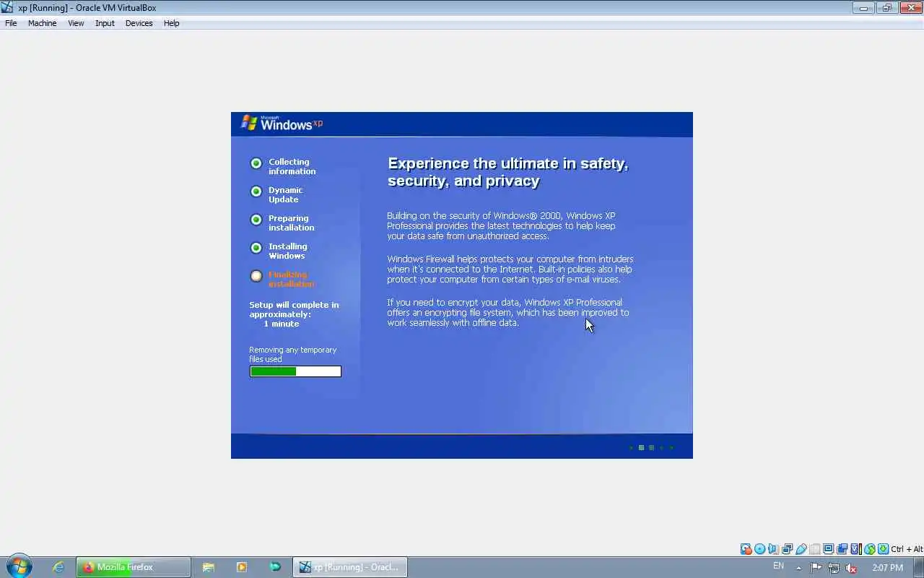Screen dimensions: 924x578
Task: Click the 2:07 PM clock
Action: pos(887,568)
